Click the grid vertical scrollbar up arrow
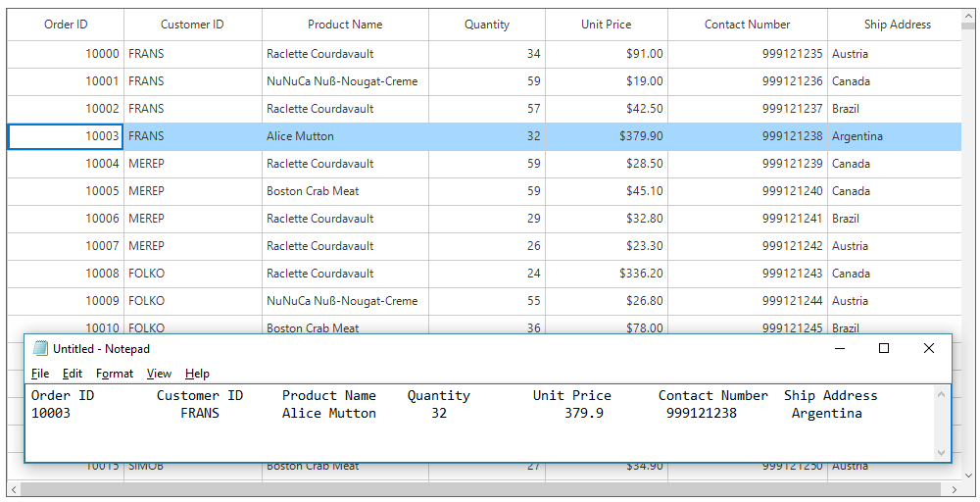Viewport: 980px width, 502px height. 970,17
